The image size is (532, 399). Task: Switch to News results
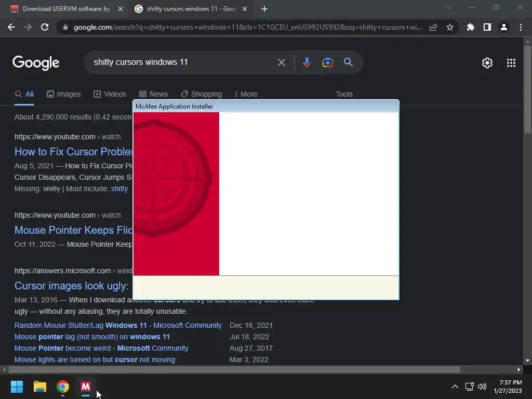[153, 94]
